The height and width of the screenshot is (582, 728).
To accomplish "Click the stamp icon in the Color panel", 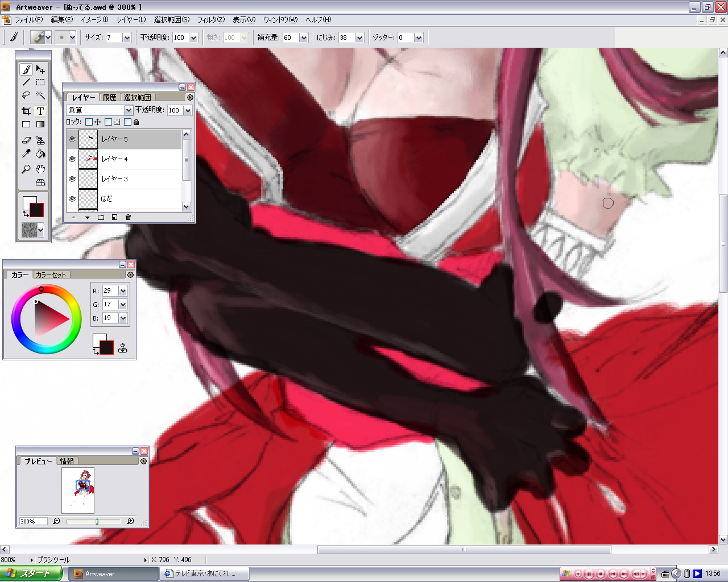I will pyautogui.click(x=122, y=348).
